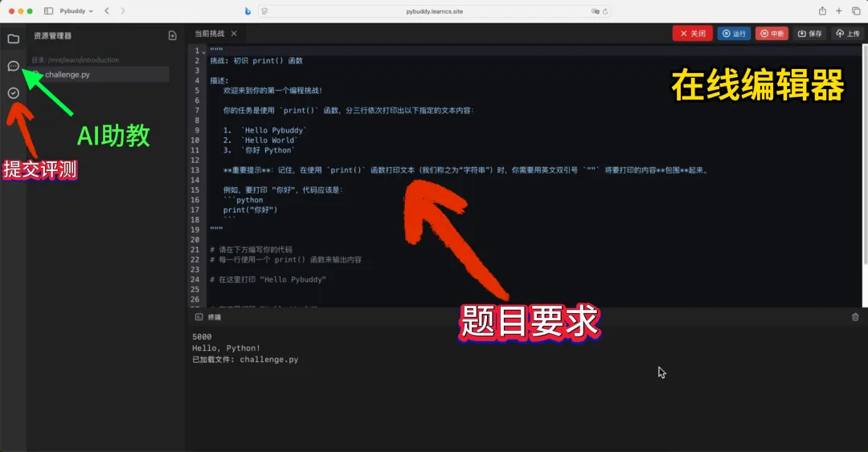868x452 pixels.
Task: Click the red 关闭 button
Action: coord(693,34)
